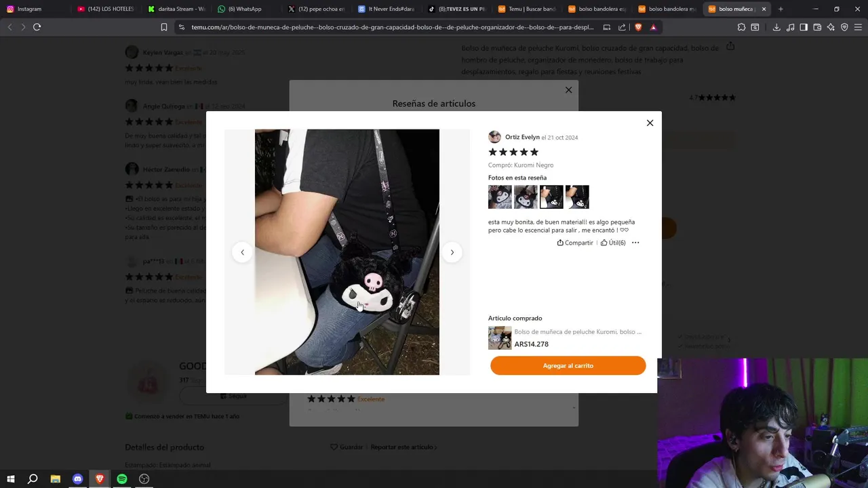Screen dimensions: 868x488
Task: Show the next review photo
Action: 452,252
